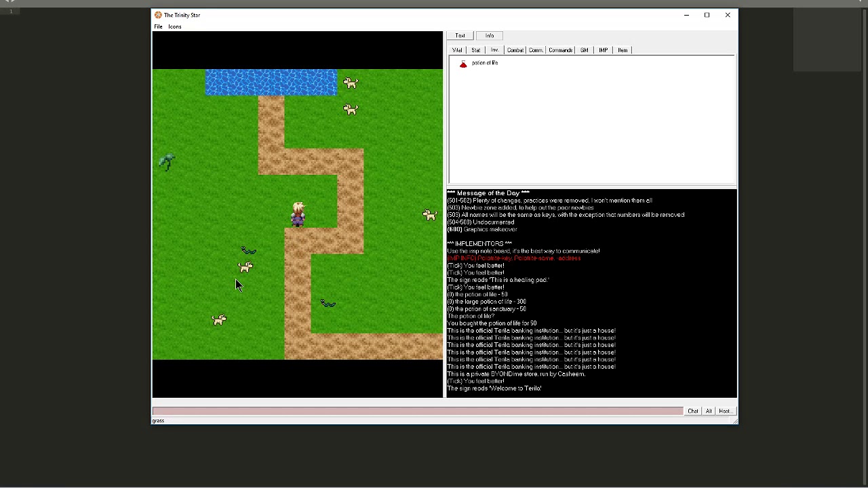Click the 'grass' status bar text

[158, 421]
